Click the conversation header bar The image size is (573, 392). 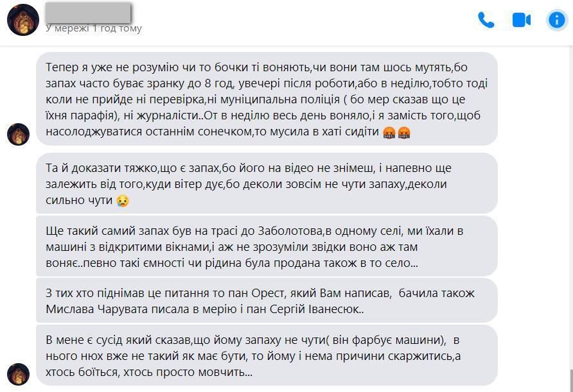point(286,19)
